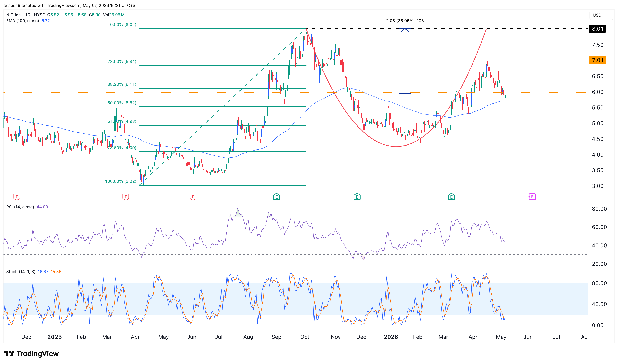Click the 7.50 price axis label
The width and height of the screenshot is (618, 364).
tap(598, 45)
